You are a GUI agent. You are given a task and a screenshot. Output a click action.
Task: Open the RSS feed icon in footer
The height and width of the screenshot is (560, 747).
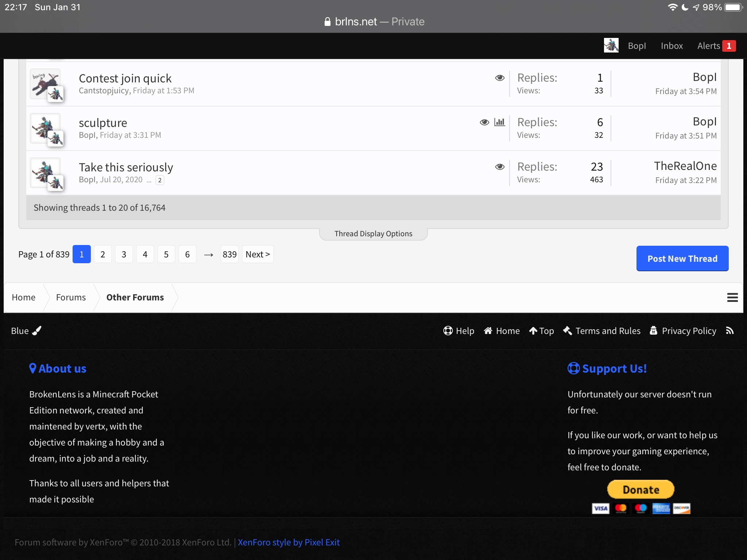coord(729,331)
